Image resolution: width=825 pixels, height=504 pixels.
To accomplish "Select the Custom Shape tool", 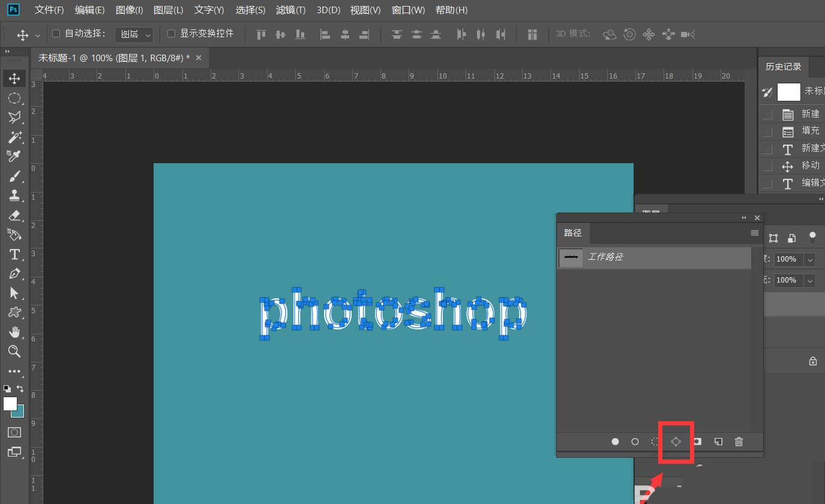I will click(x=14, y=312).
